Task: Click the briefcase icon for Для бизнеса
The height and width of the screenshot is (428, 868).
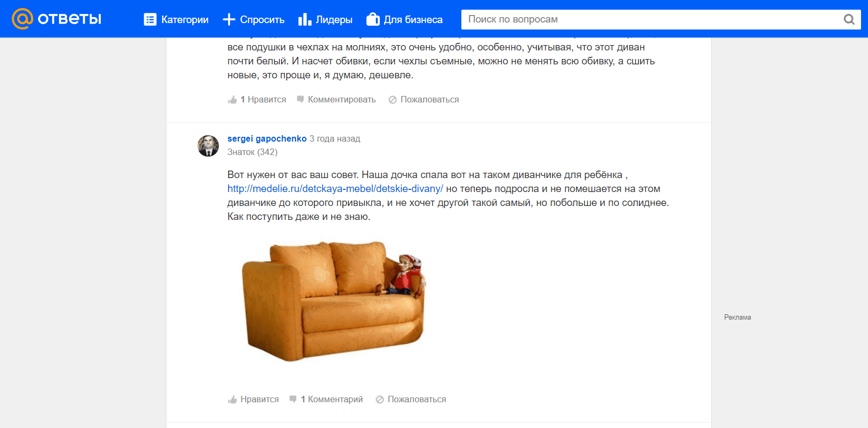Action: point(373,19)
